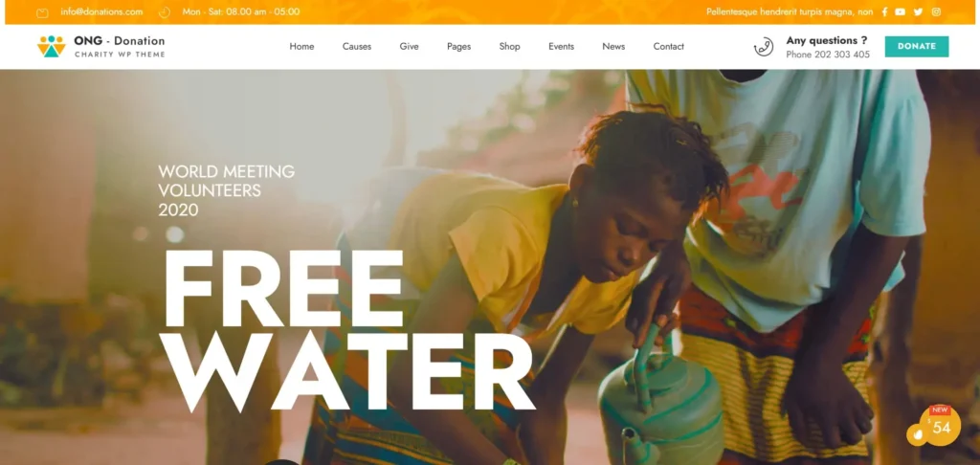Open the Home menu item
The image size is (980, 465).
301,46
